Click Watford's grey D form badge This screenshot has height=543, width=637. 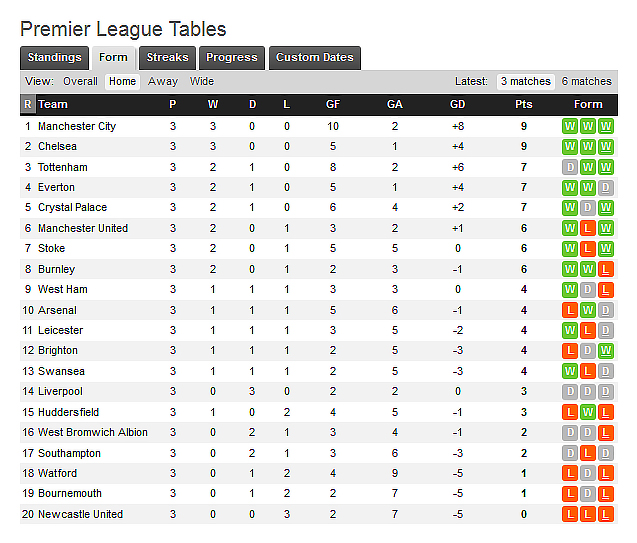tap(588, 474)
